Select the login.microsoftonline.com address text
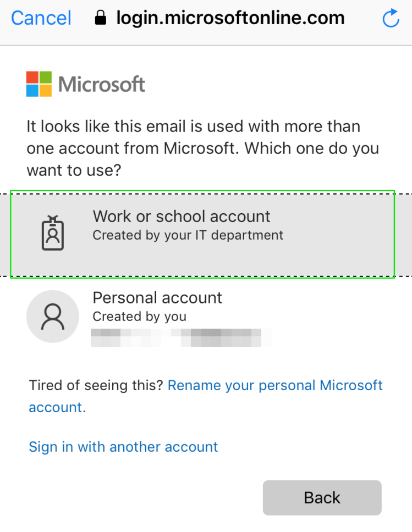This screenshot has height=532, width=412. tap(230, 18)
